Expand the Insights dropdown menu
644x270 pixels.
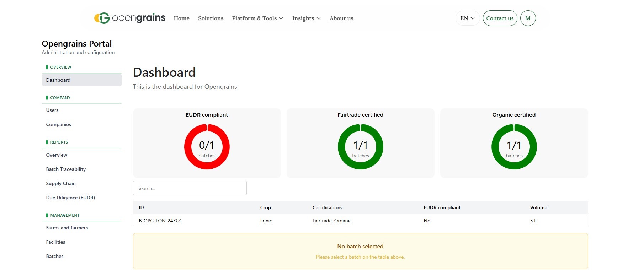307,18
